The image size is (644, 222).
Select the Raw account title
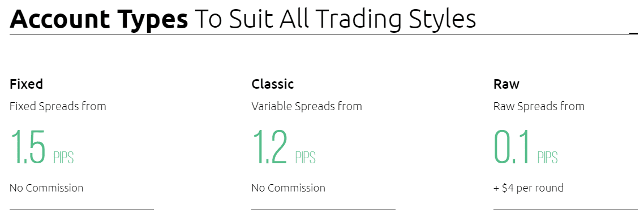pos(506,84)
